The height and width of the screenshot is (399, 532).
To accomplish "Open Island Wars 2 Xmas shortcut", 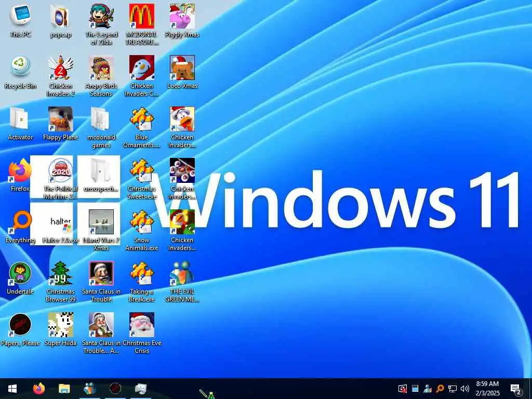I will (x=101, y=222).
